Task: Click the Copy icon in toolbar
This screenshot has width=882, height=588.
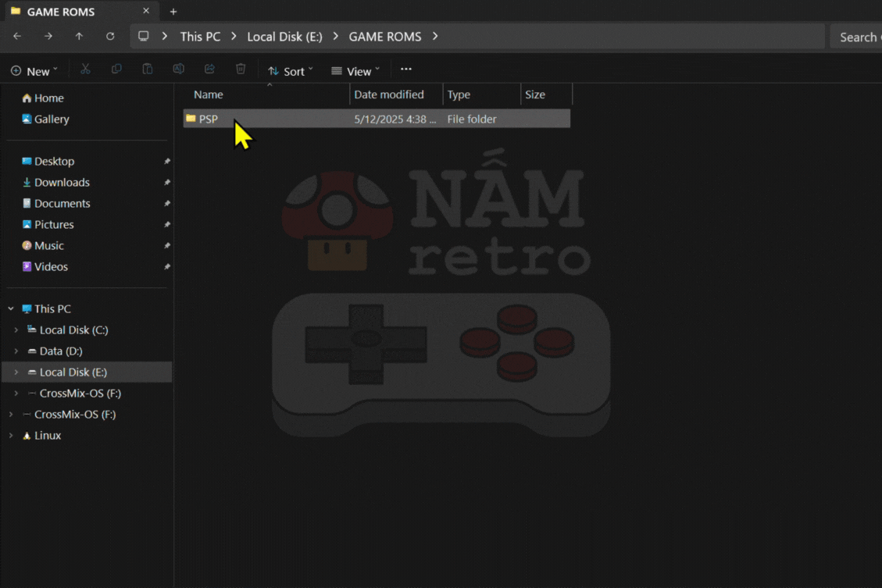Action: [116, 69]
